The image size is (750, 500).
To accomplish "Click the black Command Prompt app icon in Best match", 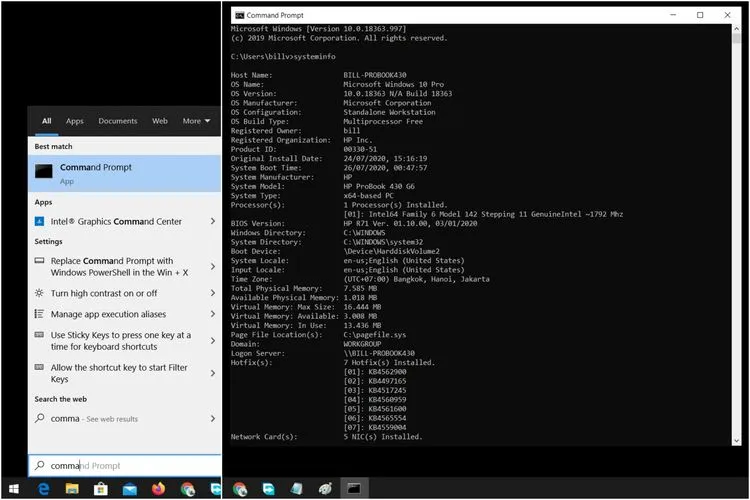I will [x=44, y=171].
